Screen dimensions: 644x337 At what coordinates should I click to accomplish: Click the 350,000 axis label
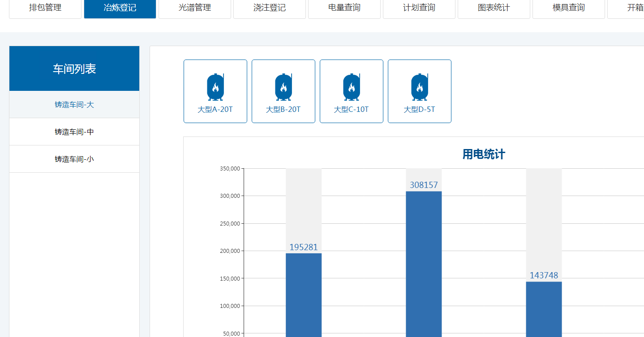(x=230, y=169)
